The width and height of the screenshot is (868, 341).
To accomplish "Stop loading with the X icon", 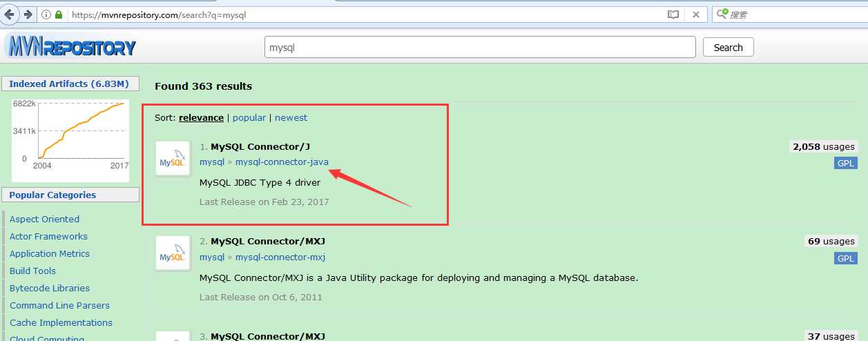I will pyautogui.click(x=696, y=14).
